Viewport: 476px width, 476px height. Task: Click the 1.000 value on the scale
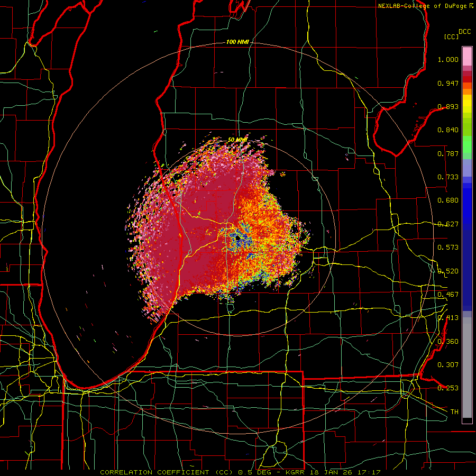click(448, 59)
